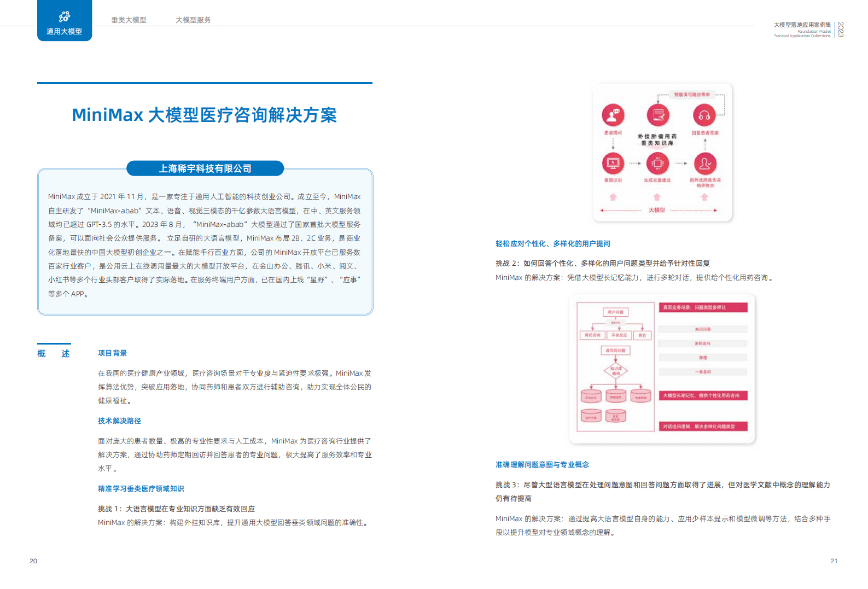This screenshot has height=589, width=868.
Task: Click the knowledge routing flowchart image
Action: click(x=662, y=369)
